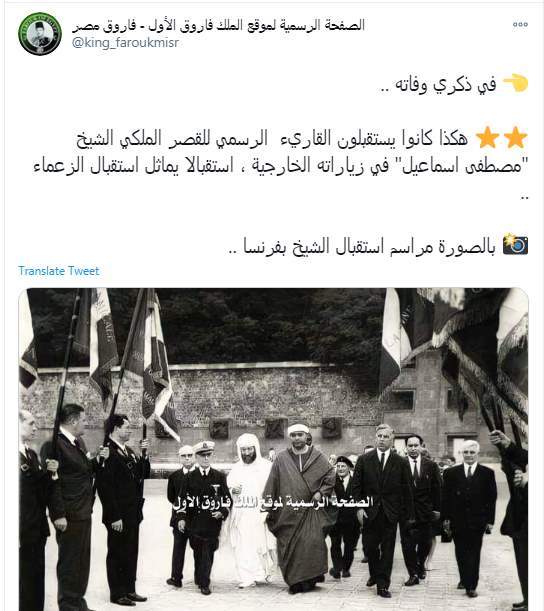Click the pointing hand emoji
Image resolution: width=544 pixels, height=611 pixels.
tap(515, 83)
